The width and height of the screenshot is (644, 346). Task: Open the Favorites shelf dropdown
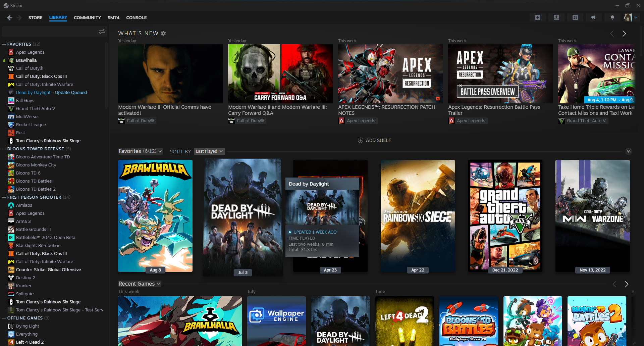pyautogui.click(x=140, y=151)
